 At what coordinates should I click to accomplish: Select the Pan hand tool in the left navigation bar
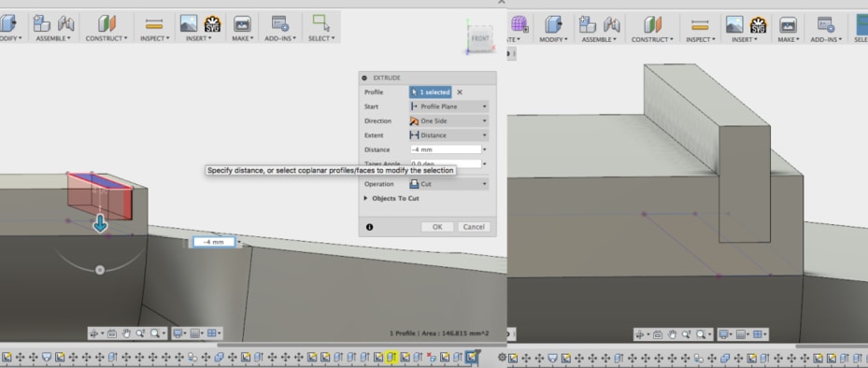126,333
